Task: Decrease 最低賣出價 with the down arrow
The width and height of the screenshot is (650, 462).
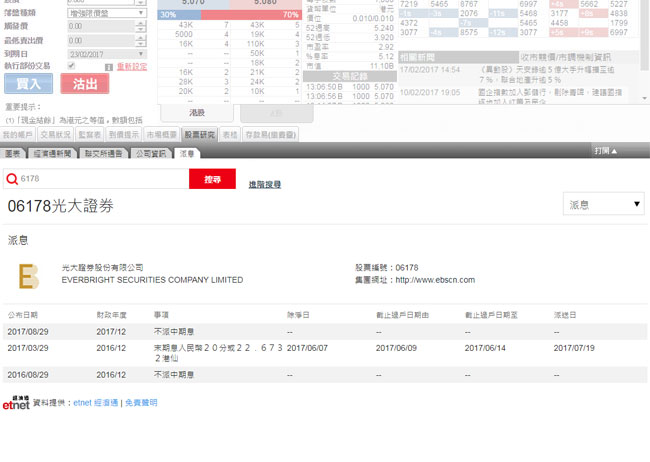Action: click(141, 44)
